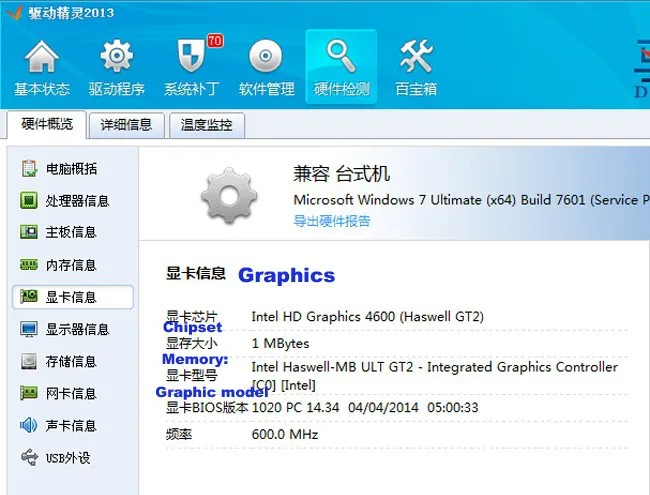
Task: Click the 显卡信息 section heading
Action: point(196,273)
